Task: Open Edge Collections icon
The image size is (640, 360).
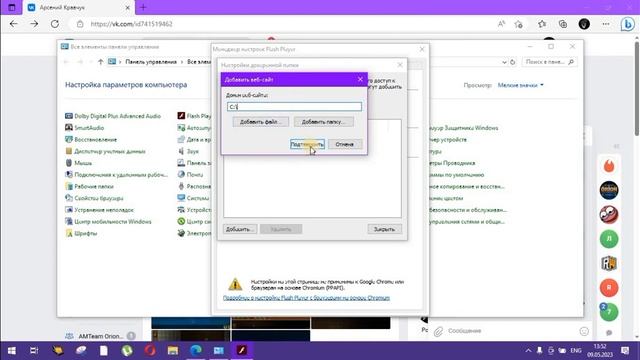Action: tap(563, 24)
